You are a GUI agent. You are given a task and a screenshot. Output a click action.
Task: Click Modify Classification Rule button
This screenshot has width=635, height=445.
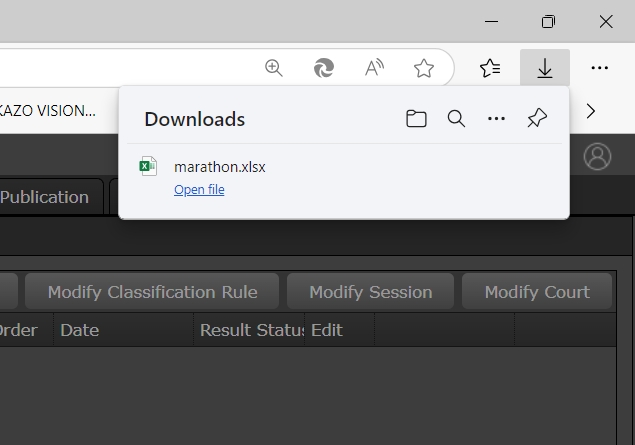[x=152, y=292]
